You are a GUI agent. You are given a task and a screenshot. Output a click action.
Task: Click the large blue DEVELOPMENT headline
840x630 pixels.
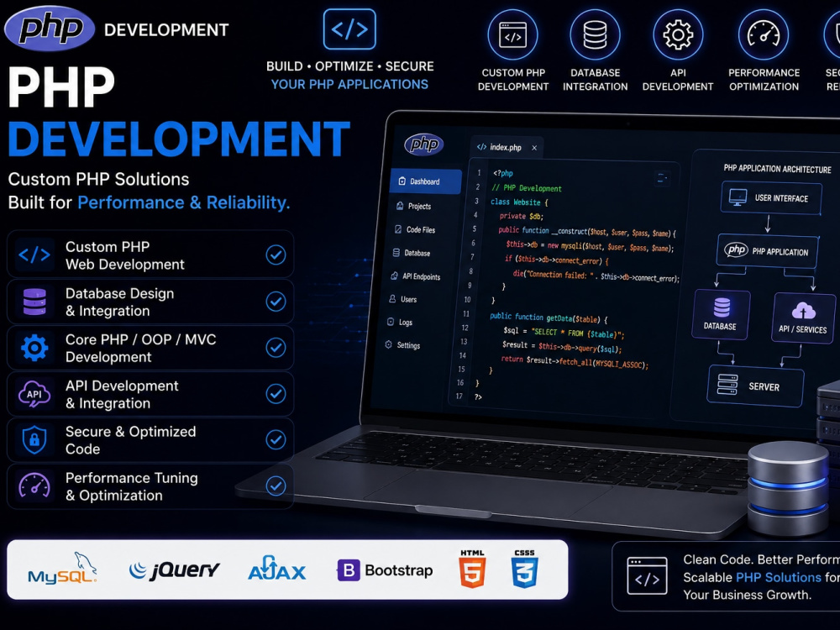coord(180,139)
